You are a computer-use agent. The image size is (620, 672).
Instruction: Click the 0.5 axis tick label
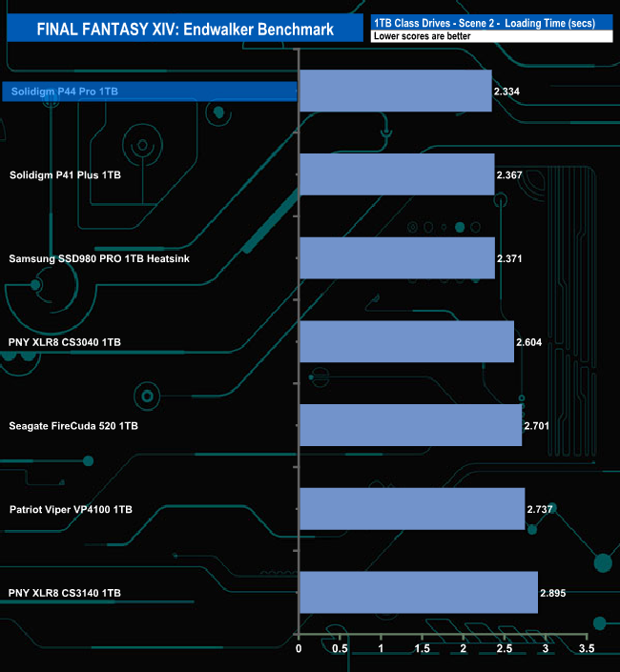pos(340,648)
